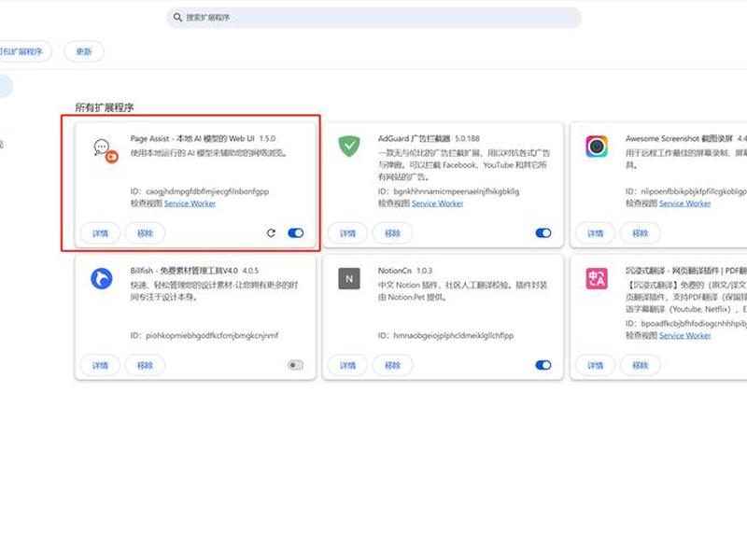Open details for AdGuard
747x560 pixels.
coord(347,233)
